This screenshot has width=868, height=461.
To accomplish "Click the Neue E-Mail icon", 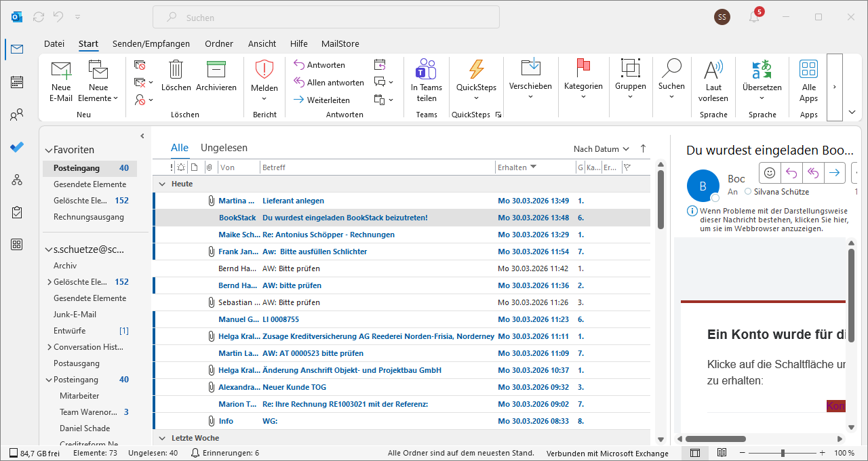I will pyautogui.click(x=61, y=70).
